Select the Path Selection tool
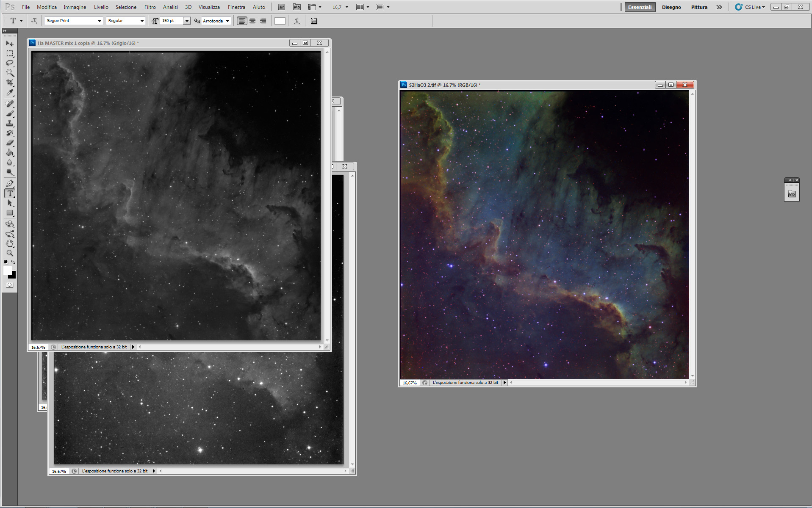 point(10,203)
